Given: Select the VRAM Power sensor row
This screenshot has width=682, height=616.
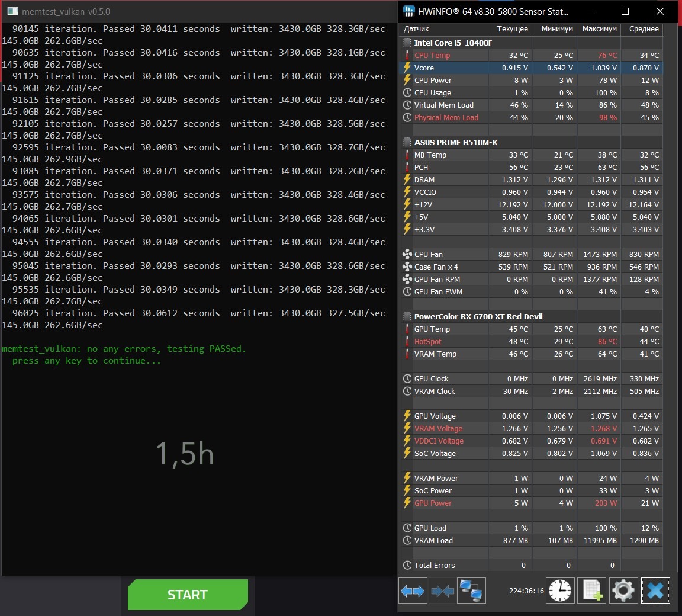Looking at the screenshot, I should pos(530,478).
